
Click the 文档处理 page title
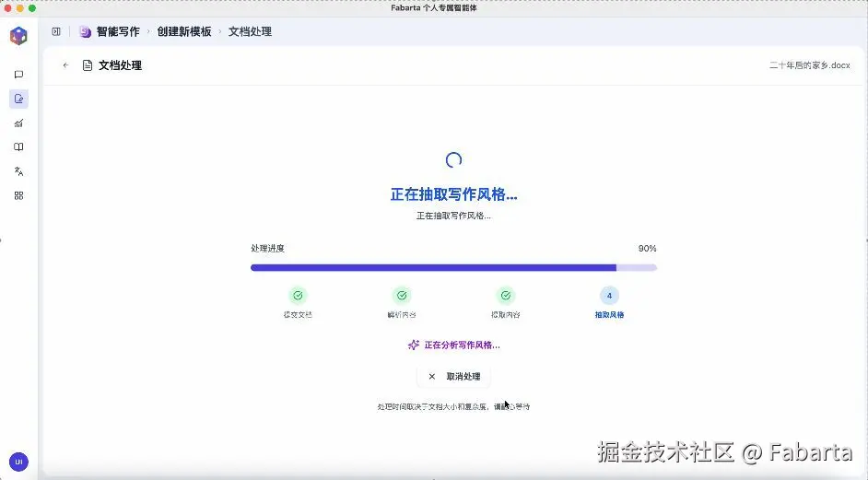(x=120, y=65)
